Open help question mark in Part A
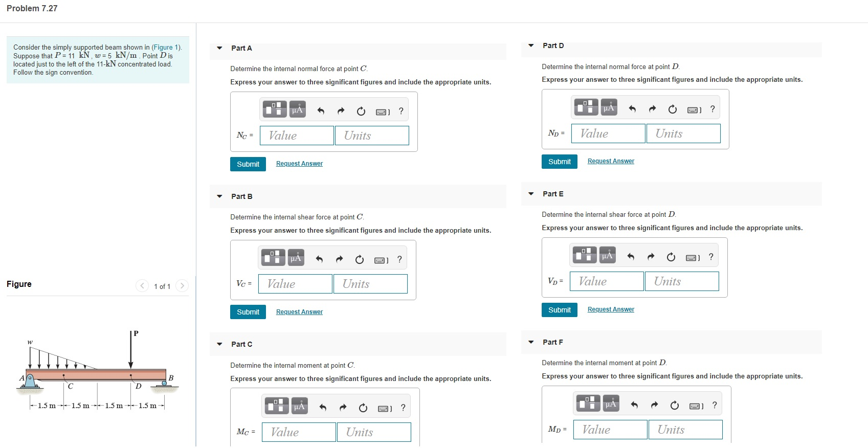868x448 pixels. [x=401, y=111]
